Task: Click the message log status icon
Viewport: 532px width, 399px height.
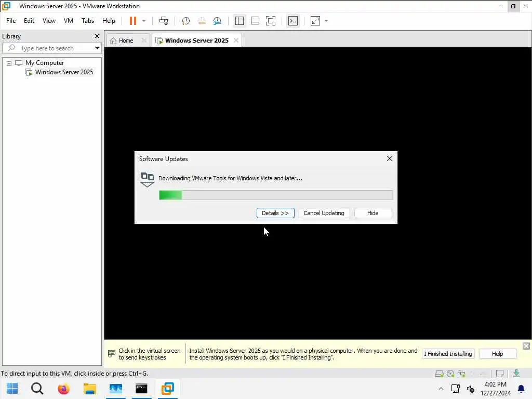Action: 499,374
